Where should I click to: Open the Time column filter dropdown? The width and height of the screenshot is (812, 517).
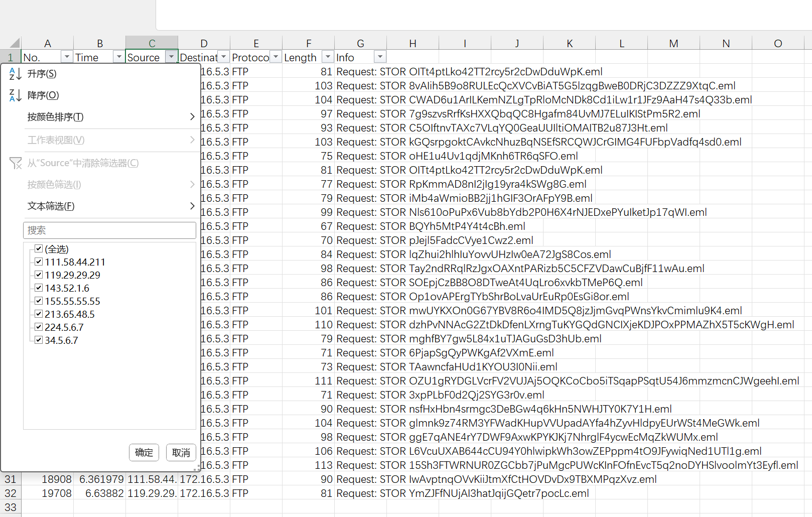[x=119, y=57]
